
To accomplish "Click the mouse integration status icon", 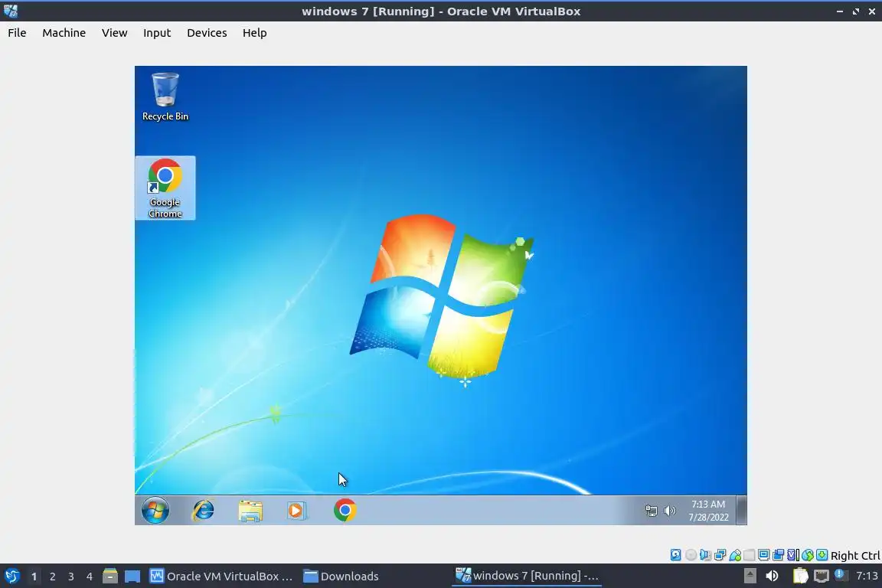I will coord(808,555).
